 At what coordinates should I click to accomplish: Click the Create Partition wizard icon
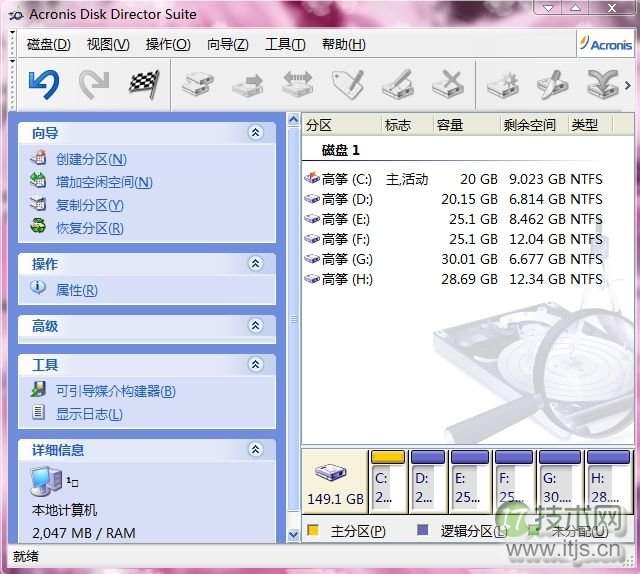coord(38,158)
